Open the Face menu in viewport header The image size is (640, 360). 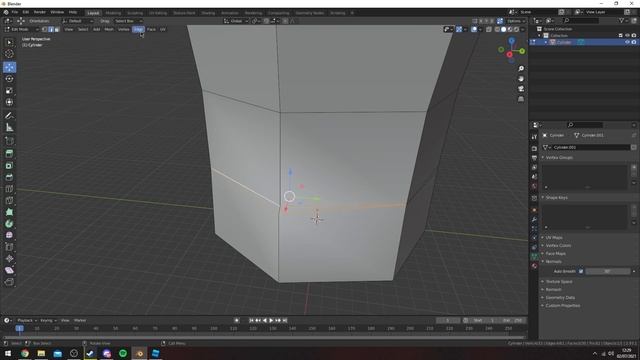click(x=151, y=29)
